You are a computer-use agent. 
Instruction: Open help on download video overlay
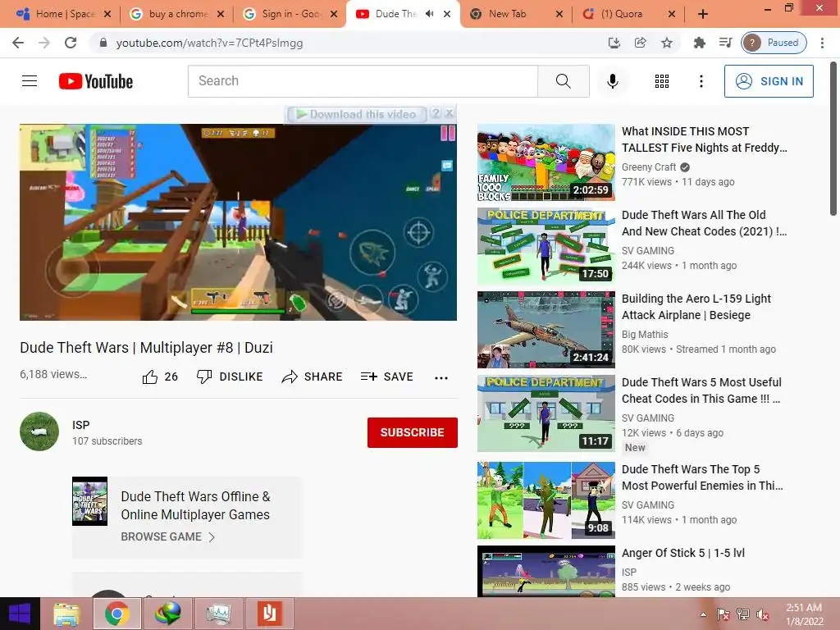point(436,113)
